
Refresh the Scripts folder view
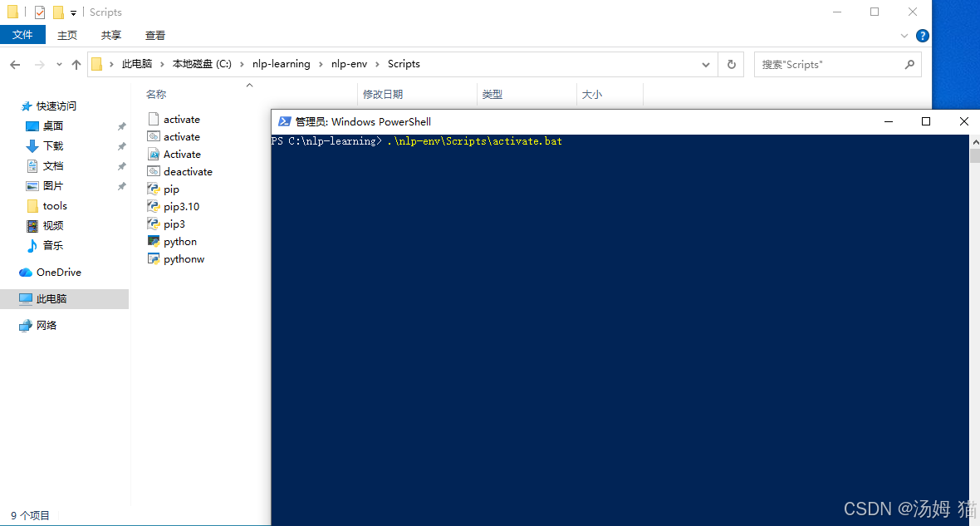click(x=731, y=65)
